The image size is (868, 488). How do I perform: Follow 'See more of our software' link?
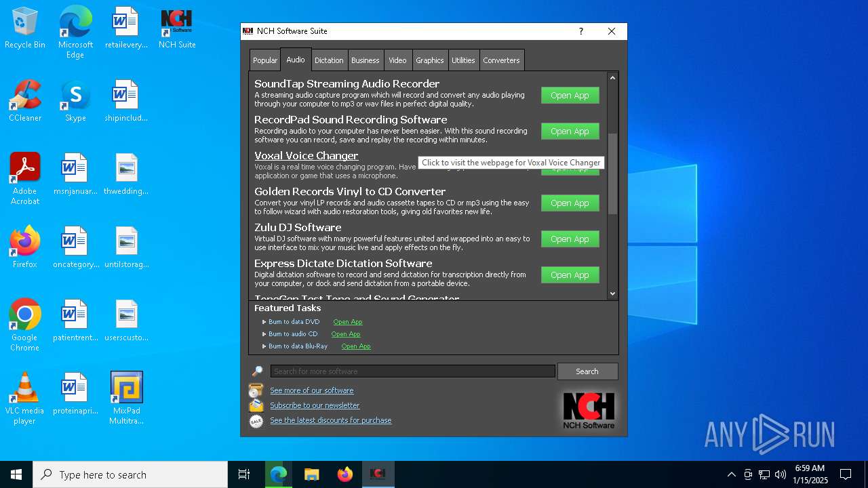click(311, 390)
